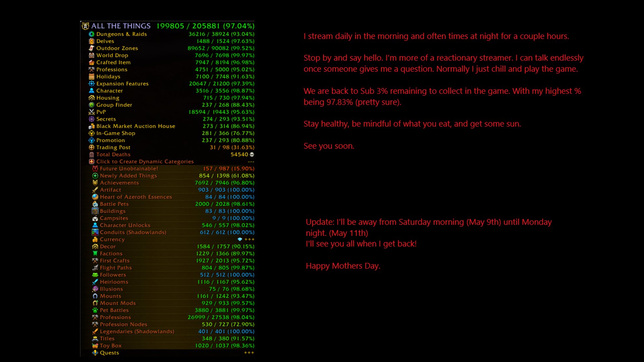Image resolution: width=644 pixels, height=362 pixels.
Task: Open the Future Unobtainable! row
Action: [x=173, y=169]
